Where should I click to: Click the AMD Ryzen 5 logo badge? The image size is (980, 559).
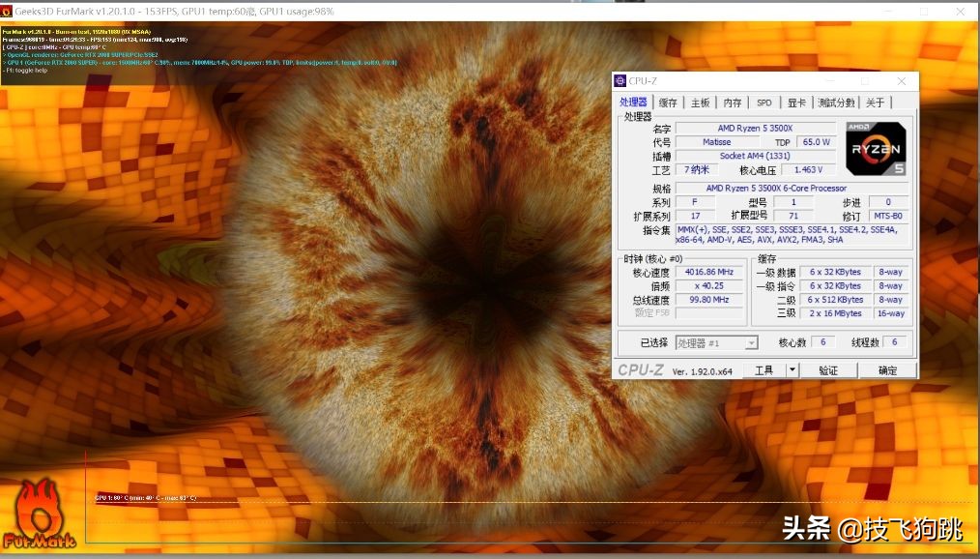click(875, 149)
